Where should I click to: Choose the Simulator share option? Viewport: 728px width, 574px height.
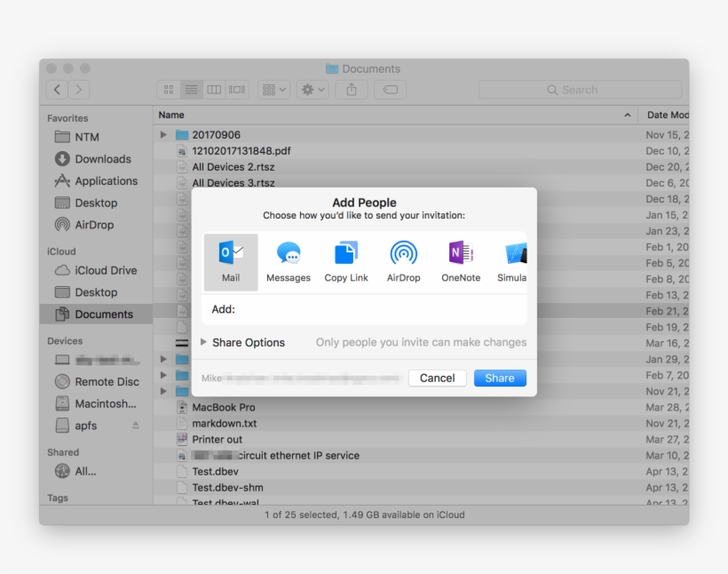click(512, 262)
